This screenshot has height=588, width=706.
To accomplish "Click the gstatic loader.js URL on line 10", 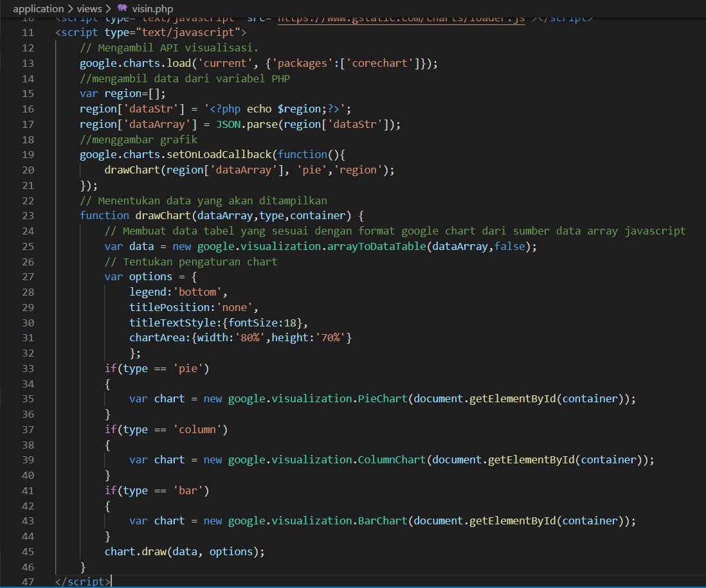I will click(x=401, y=19).
